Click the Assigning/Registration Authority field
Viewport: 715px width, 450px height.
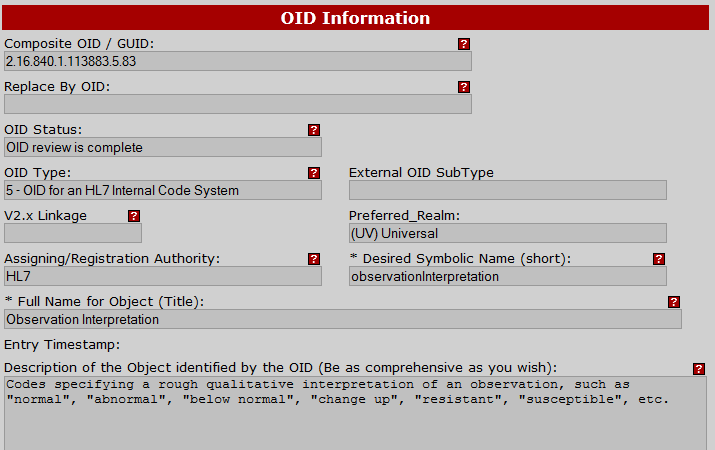click(x=163, y=276)
